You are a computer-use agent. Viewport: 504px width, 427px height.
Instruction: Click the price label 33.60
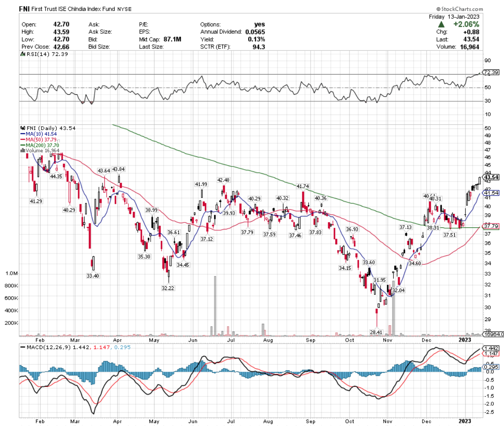369,263
